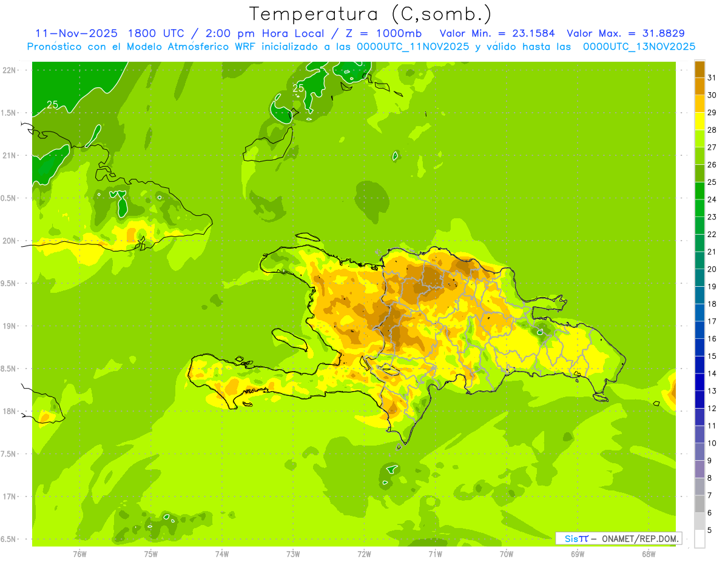Click the '74W' longitude axis label
This screenshot has width=728, height=562.
[222, 554]
